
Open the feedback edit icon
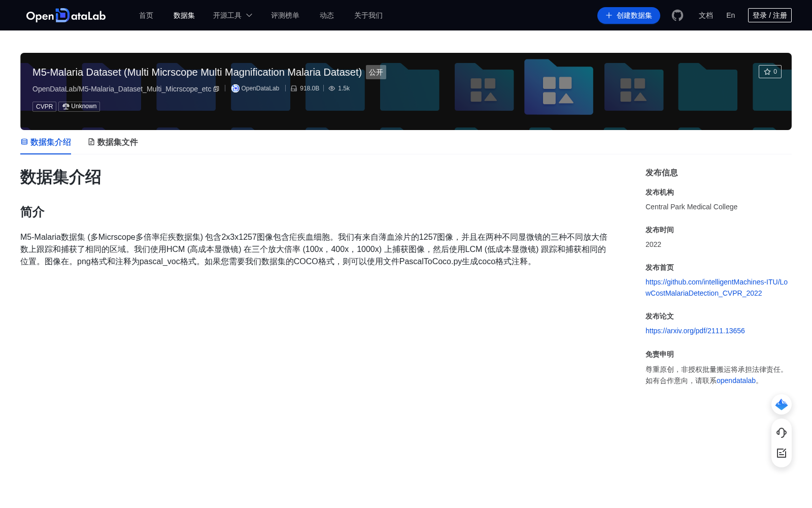point(782,453)
